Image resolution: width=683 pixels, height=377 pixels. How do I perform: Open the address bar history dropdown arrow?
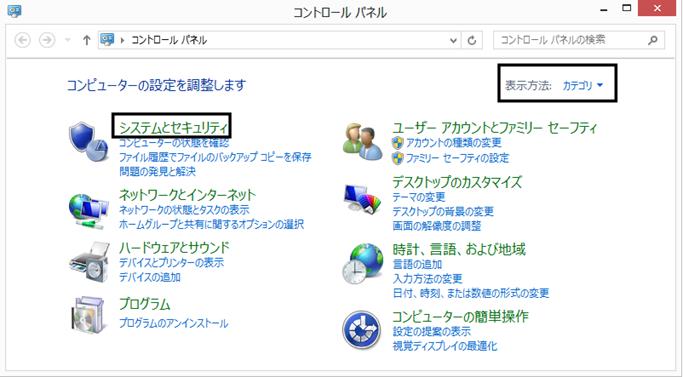click(453, 41)
